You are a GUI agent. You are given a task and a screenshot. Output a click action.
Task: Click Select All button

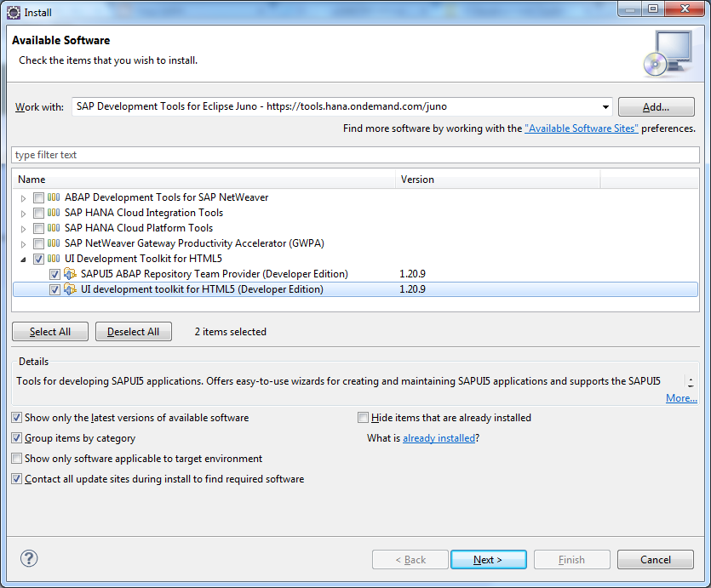pyautogui.click(x=50, y=332)
